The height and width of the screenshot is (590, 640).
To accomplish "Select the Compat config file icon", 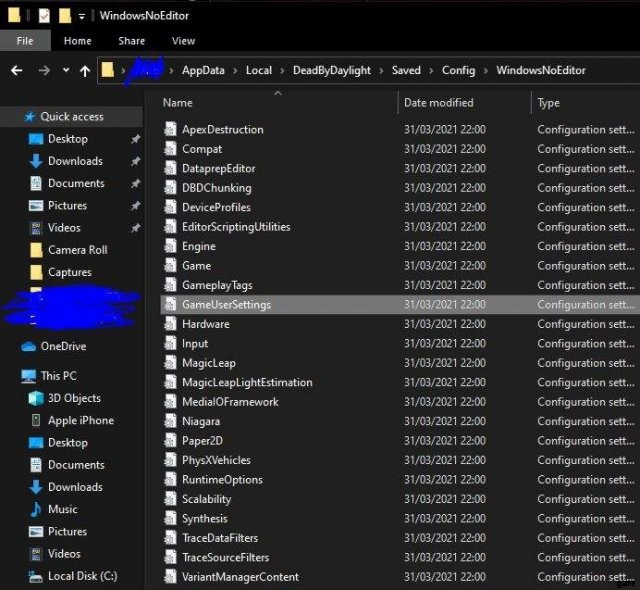I will coord(170,149).
